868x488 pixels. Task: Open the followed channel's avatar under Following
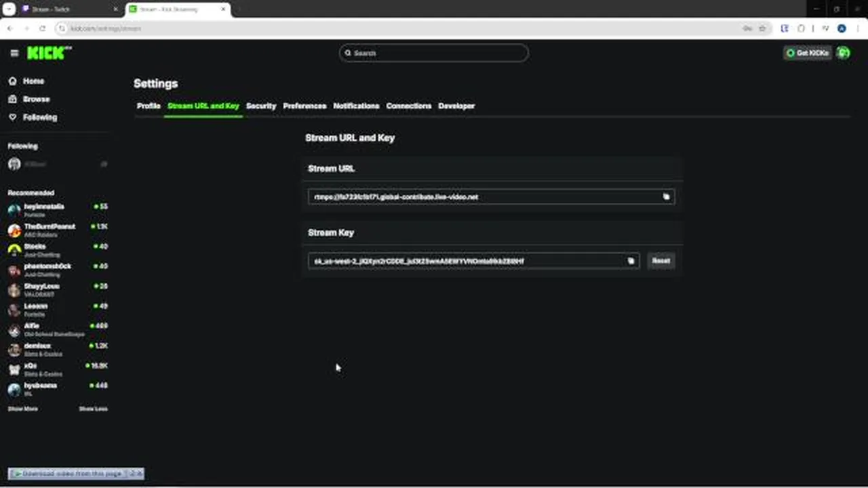(14, 164)
